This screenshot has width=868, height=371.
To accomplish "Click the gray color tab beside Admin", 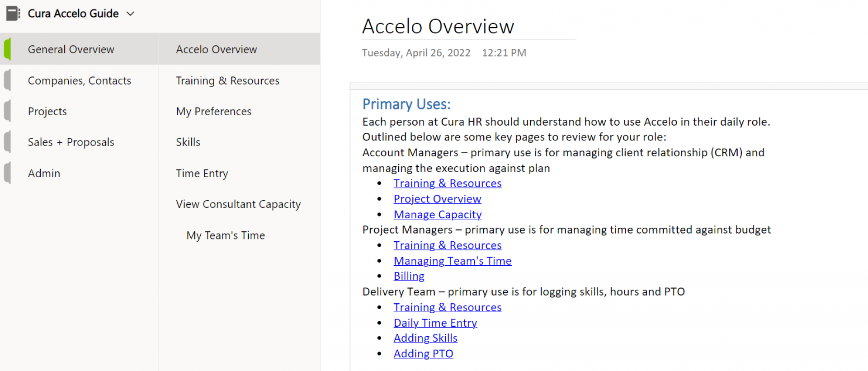I will [x=7, y=173].
